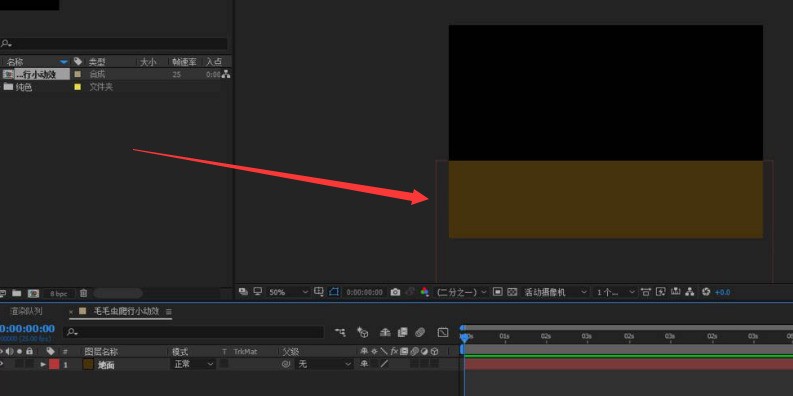793x396 pixels.
Task: Enable motion blur icon in timeline toolbar
Action: (x=420, y=332)
